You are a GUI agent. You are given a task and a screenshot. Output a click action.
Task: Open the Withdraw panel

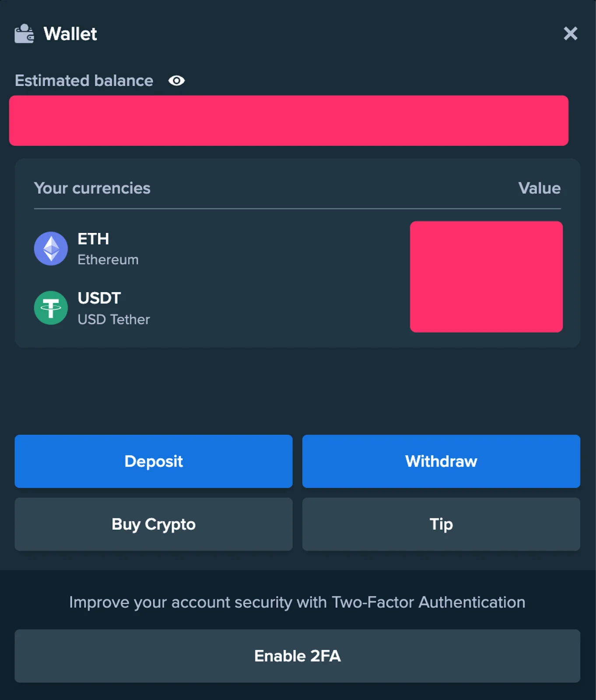click(x=441, y=461)
